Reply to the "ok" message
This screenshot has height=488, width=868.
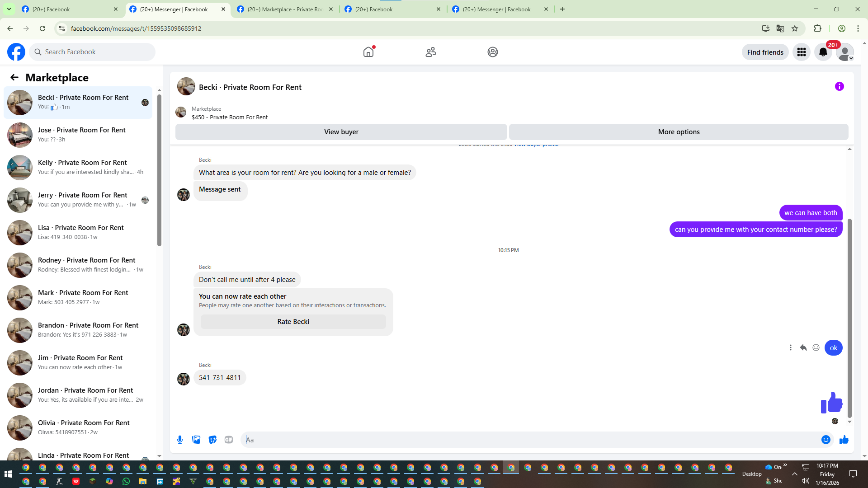point(803,347)
